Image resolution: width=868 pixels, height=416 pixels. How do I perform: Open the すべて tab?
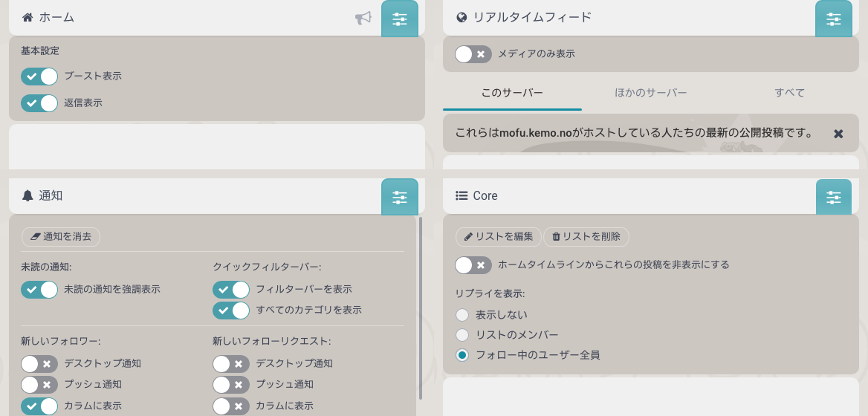(x=789, y=93)
